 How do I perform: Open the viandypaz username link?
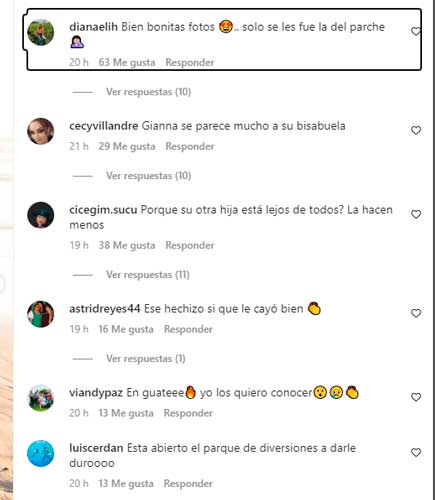point(96,393)
